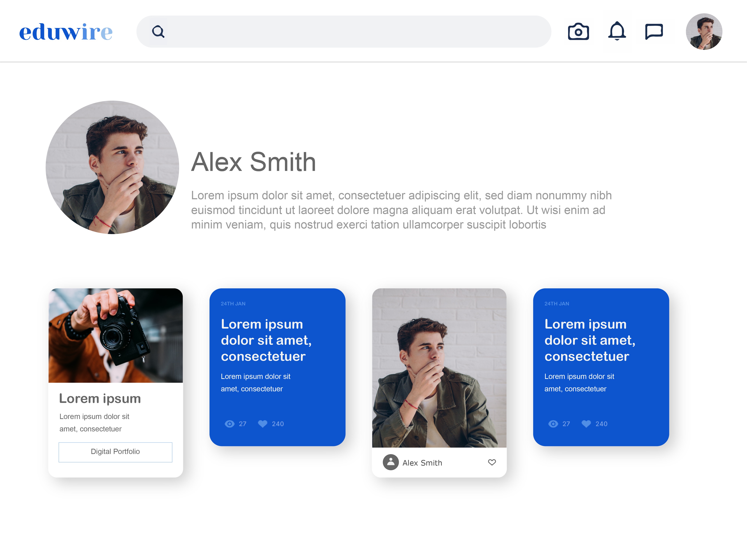Click the user avatar icon beside Alex Smith

click(x=391, y=462)
